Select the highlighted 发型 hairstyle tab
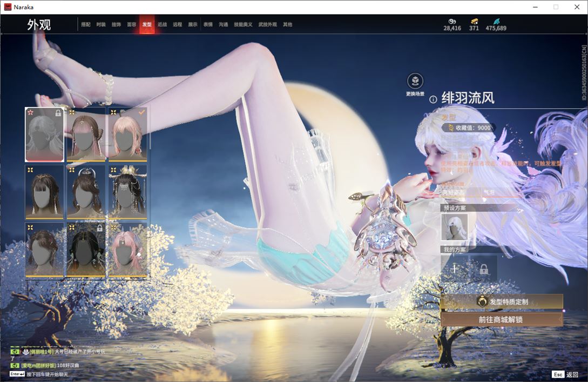 tap(147, 24)
